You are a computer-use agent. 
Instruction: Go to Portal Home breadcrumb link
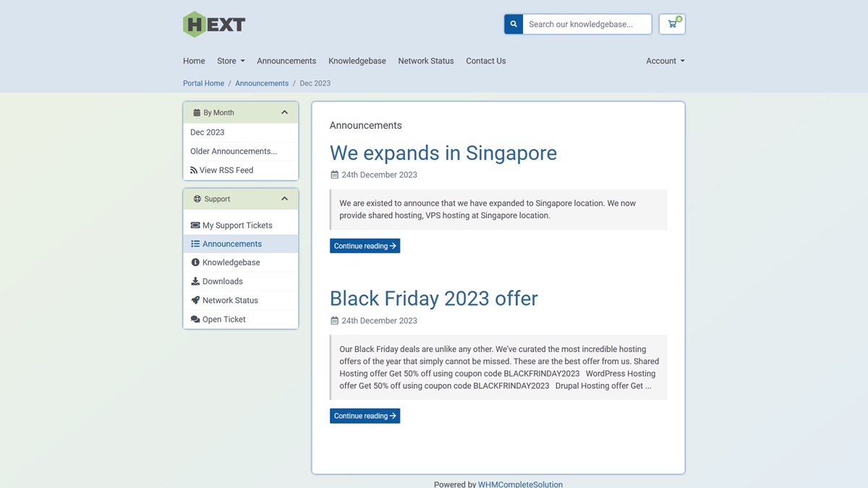coord(203,83)
